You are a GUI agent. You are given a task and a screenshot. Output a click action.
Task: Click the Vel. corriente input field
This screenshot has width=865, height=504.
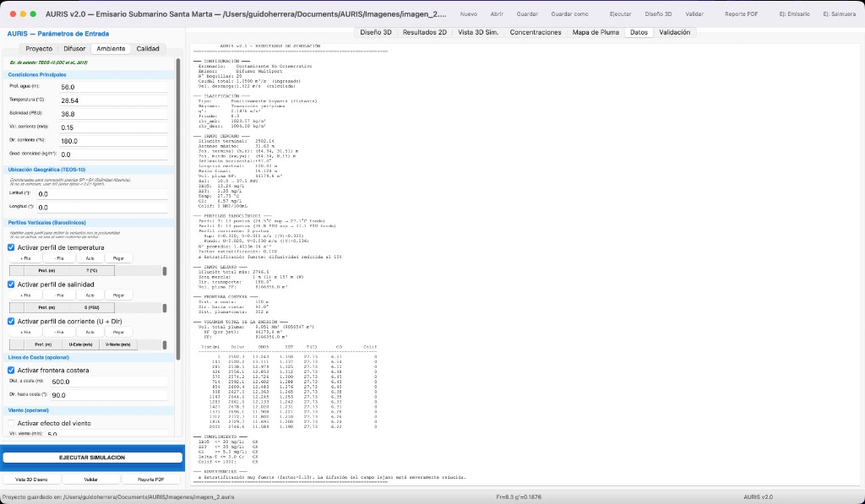pyautogui.click(x=113, y=127)
